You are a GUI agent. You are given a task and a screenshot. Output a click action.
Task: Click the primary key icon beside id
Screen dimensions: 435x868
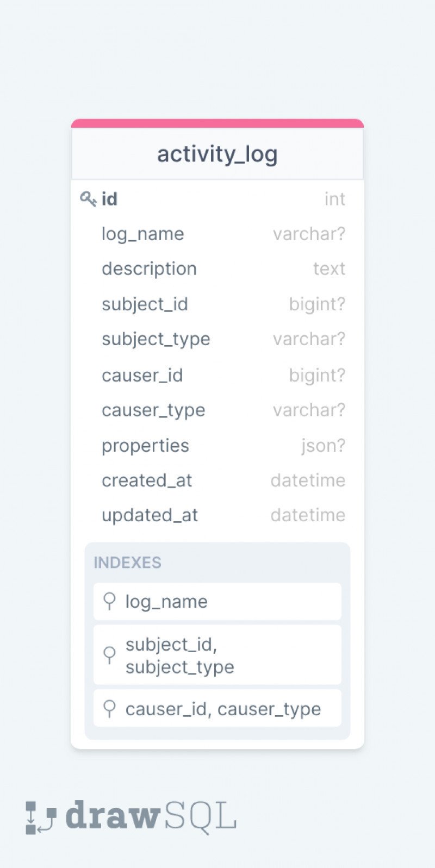[x=88, y=199]
